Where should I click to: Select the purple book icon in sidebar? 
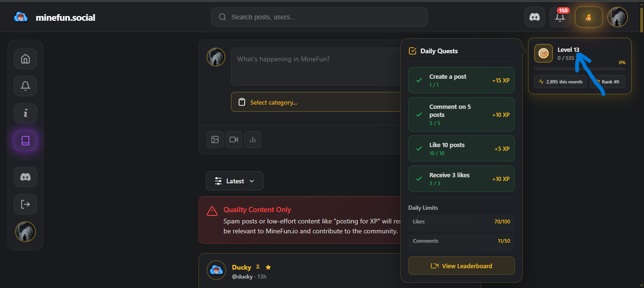[25, 140]
